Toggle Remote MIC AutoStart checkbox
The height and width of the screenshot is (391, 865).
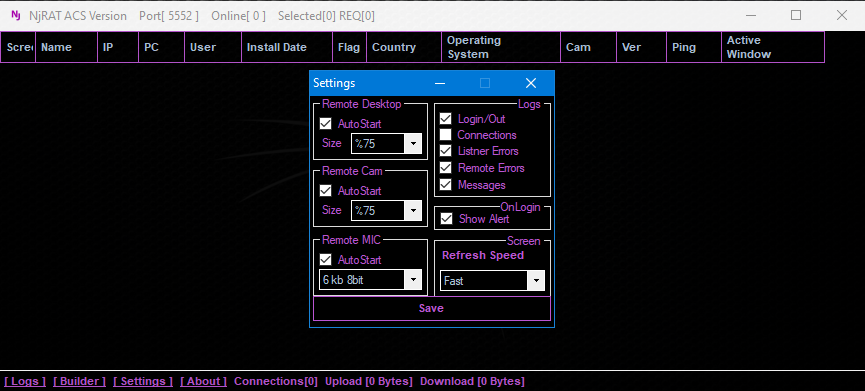tap(325, 259)
